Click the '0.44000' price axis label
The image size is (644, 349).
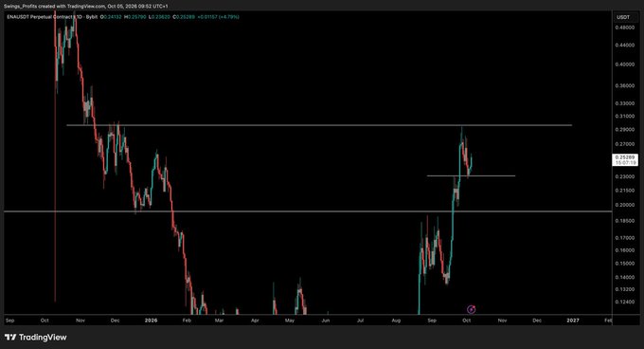625,46
